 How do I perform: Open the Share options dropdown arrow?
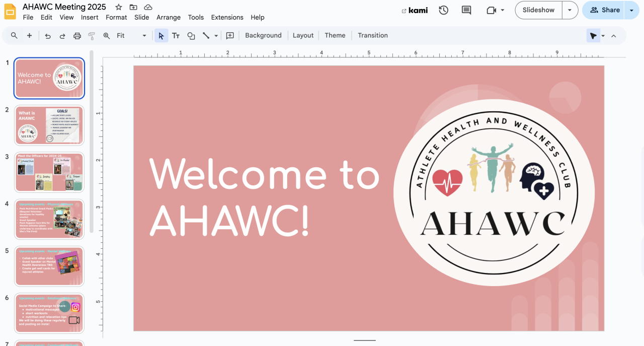click(x=631, y=10)
